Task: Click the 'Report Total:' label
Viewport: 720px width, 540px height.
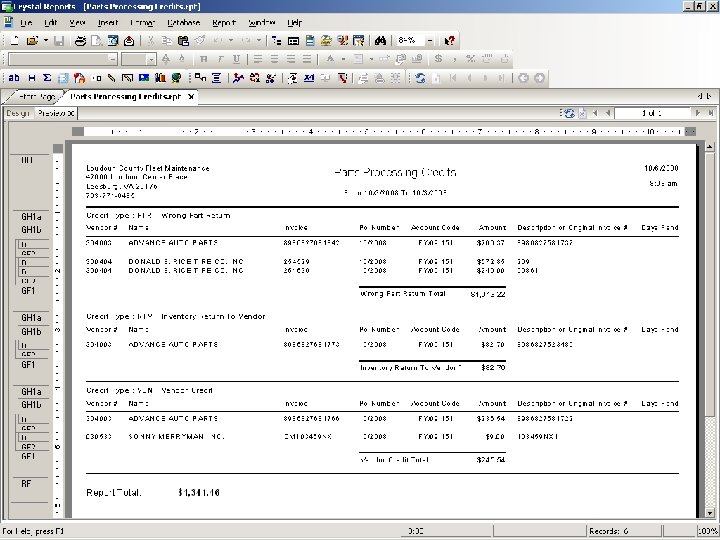Action: (113, 493)
